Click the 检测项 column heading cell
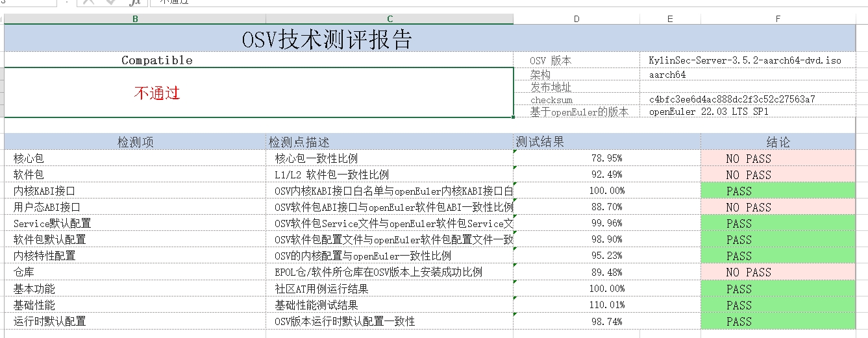 click(135, 142)
